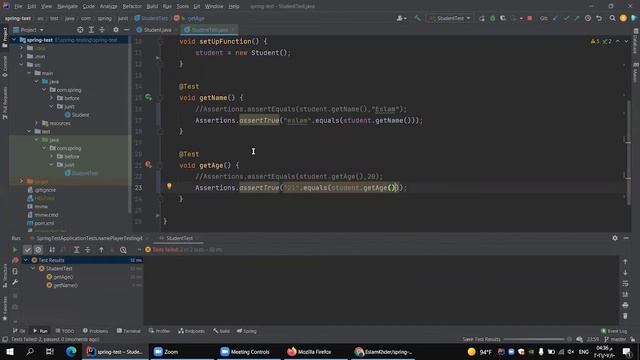Open the Refactor menu
The width and height of the screenshot is (640, 360).
132,6
